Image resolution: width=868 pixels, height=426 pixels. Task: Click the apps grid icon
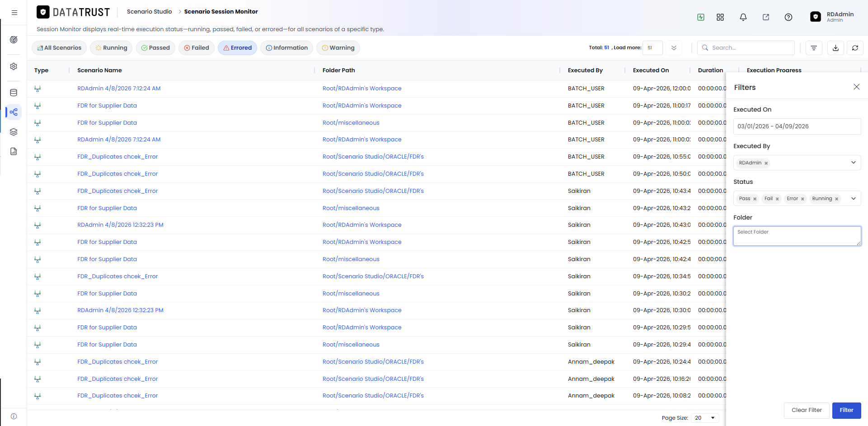pyautogui.click(x=720, y=17)
